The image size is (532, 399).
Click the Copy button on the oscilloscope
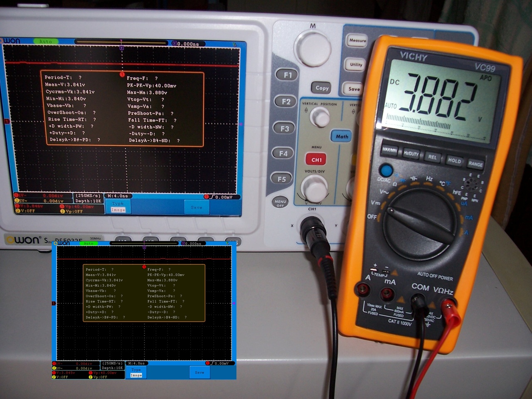click(x=322, y=88)
